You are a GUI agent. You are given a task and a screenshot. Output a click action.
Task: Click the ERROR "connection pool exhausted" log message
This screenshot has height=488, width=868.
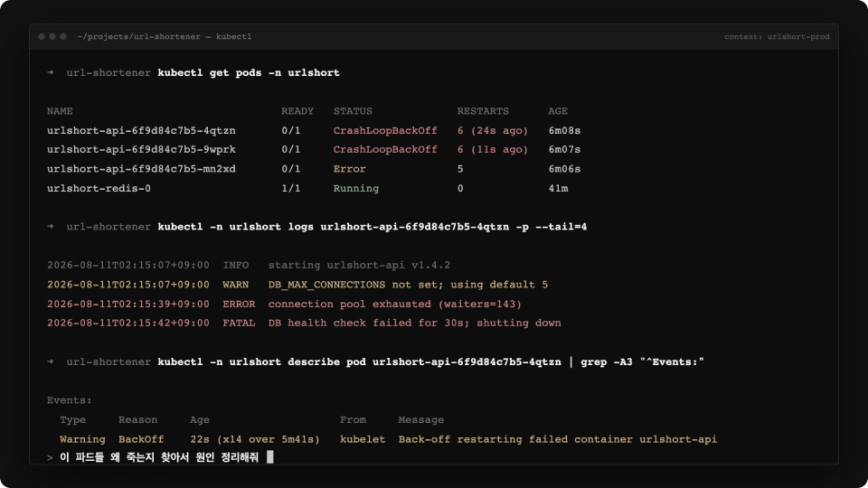point(395,304)
